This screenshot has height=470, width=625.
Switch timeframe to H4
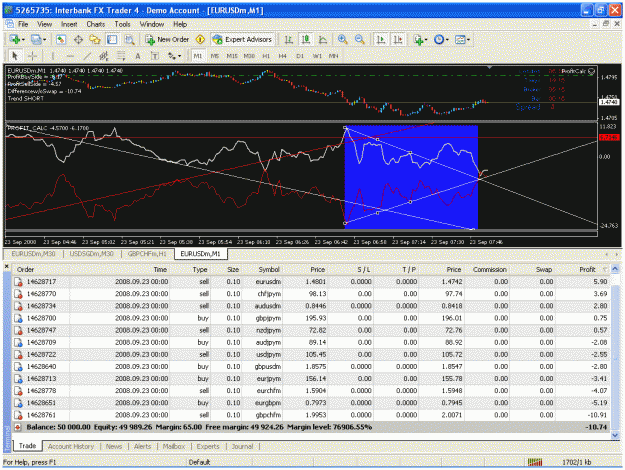pos(283,56)
